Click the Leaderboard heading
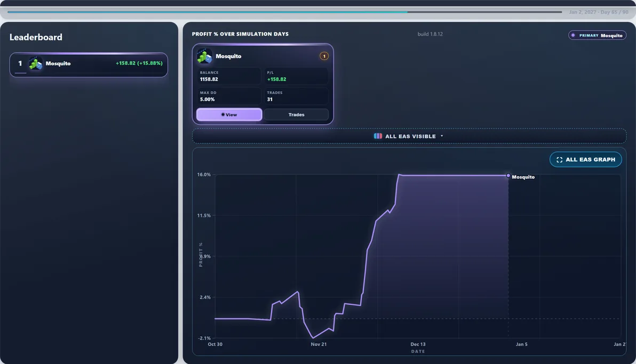The height and width of the screenshot is (364, 636). [x=36, y=37]
